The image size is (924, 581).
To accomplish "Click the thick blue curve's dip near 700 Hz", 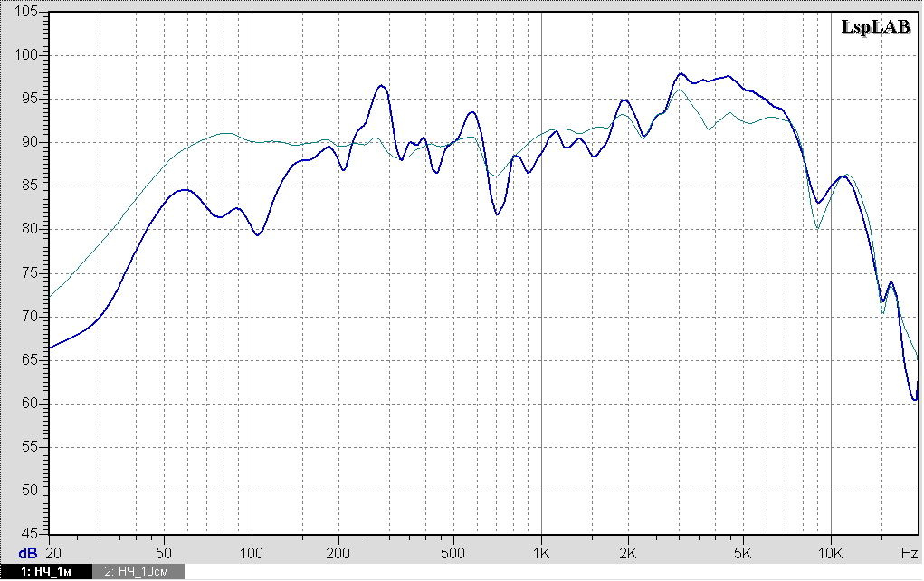I will pos(497,214).
